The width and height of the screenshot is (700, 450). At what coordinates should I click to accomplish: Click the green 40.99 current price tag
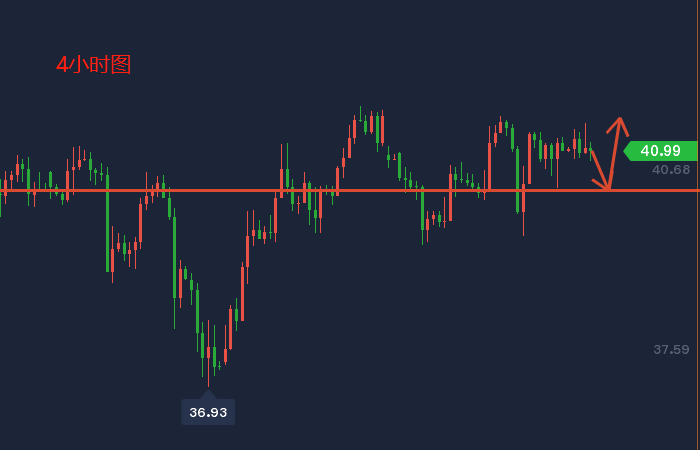tap(661, 151)
